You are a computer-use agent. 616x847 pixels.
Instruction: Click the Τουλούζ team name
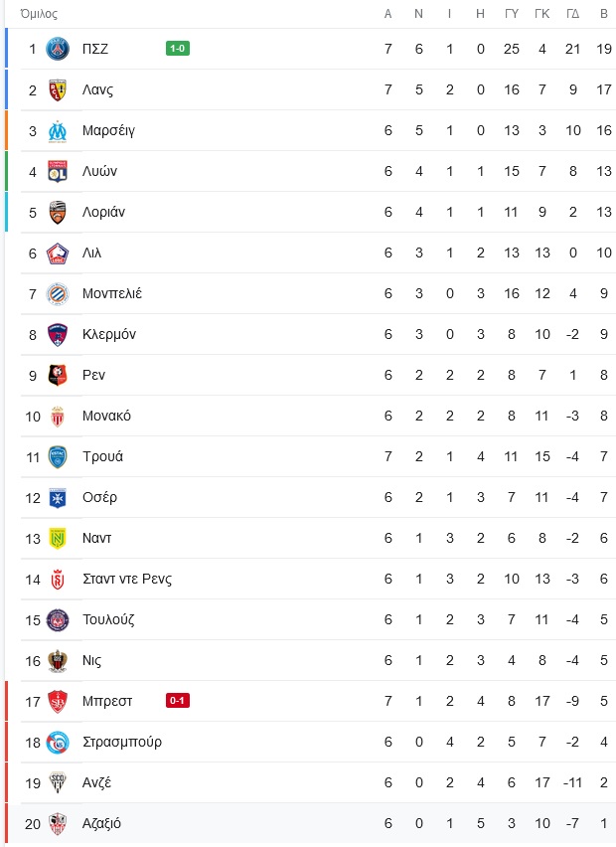pyautogui.click(x=108, y=619)
